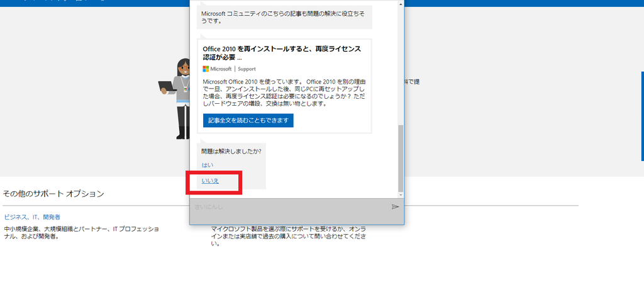
Task: Click the 問題は解決しましたか? text
Action: [x=231, y=151]
